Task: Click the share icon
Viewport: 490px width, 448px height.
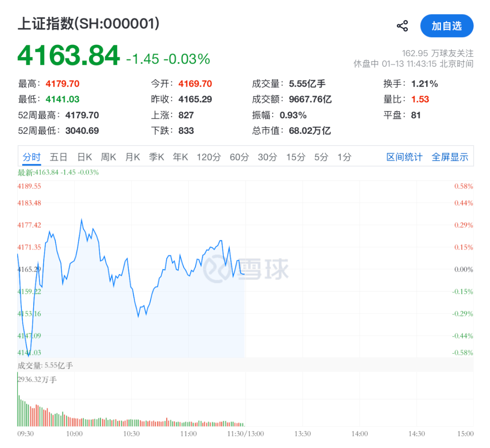Action: (402, 26)
